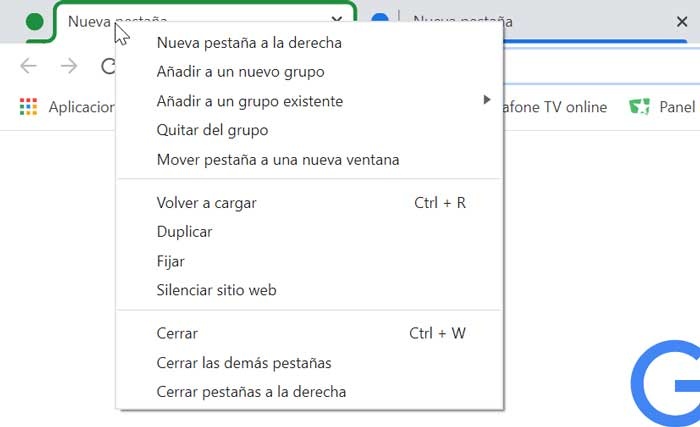Go back with the back arrow

tap(28, 66)
